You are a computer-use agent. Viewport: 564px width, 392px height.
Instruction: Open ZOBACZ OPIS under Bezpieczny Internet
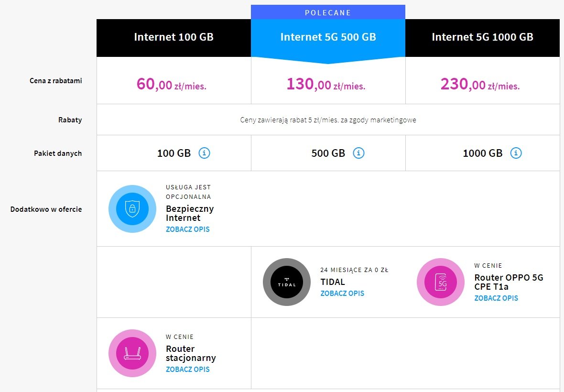pyautogui.click(x=188, y=229)
